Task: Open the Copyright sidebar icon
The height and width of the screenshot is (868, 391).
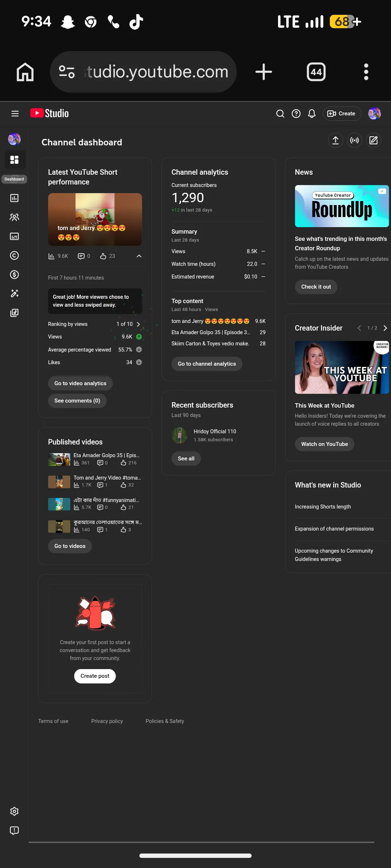Action: point(14,255)
